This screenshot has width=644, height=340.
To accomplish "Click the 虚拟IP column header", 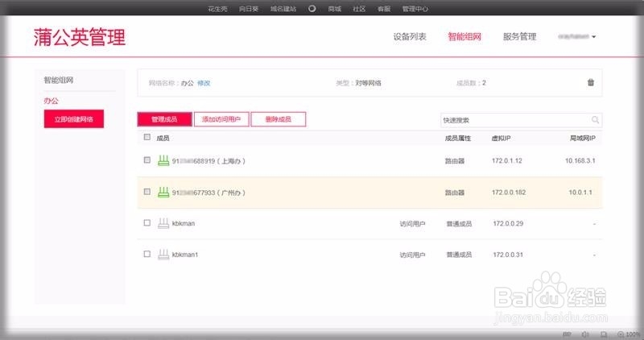I will click(501, 138).
